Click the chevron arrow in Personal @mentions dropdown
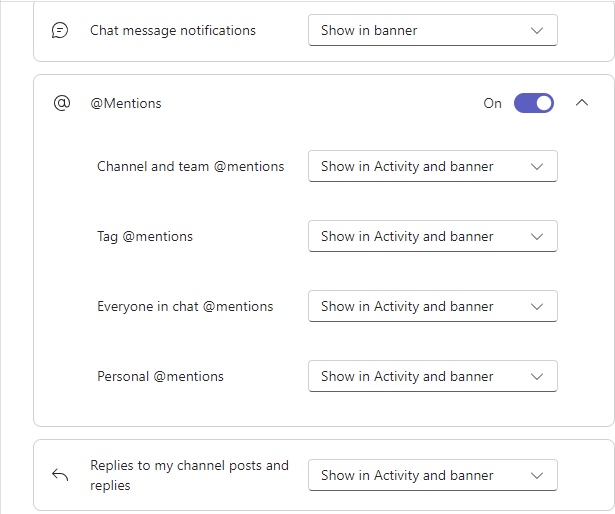 [x=537, y=377]
